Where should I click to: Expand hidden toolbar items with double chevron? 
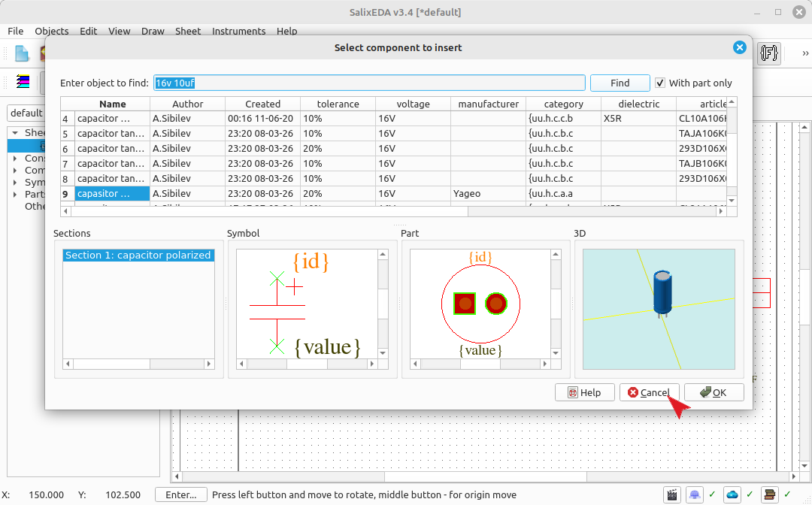pyautogui.click(x=804, y=53)
